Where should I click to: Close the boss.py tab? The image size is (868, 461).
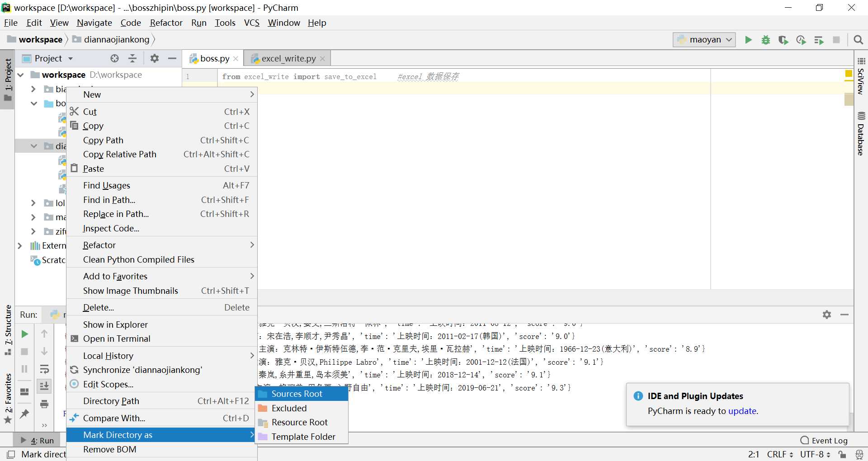pyautogui.click(x=236, y=59)
